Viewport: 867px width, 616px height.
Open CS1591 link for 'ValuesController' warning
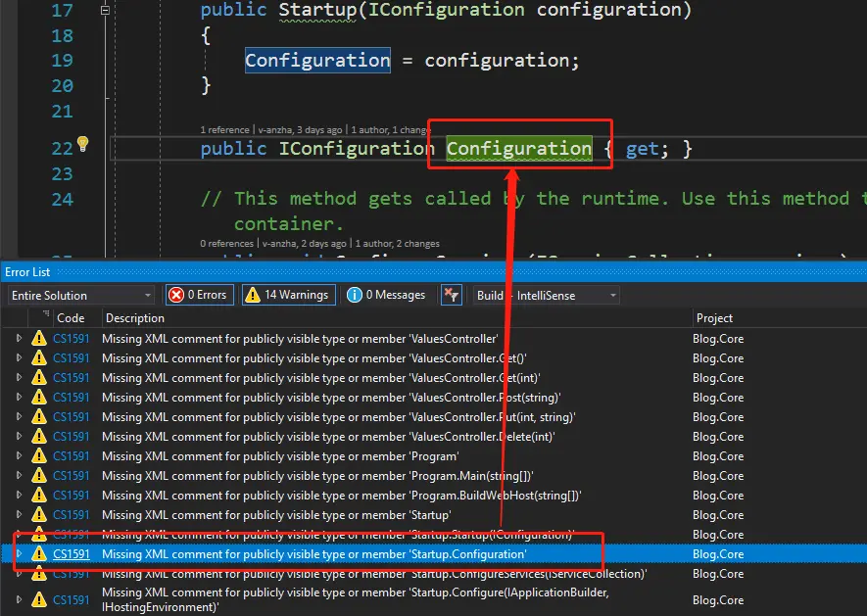click(x=71, y=339)
